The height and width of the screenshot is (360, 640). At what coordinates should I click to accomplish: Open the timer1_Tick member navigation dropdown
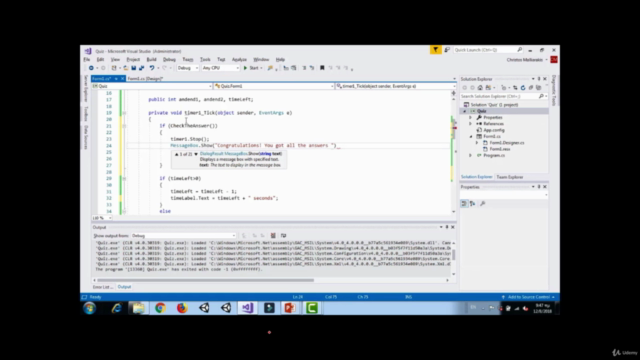[396, 86]
